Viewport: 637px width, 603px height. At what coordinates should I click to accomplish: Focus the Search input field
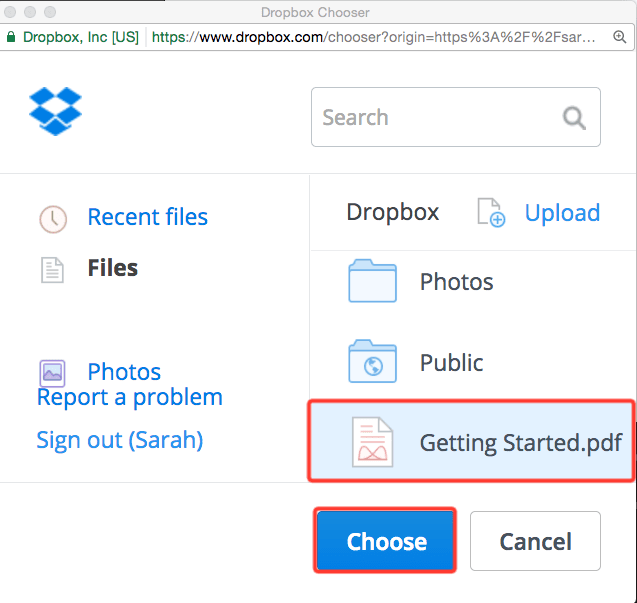point(440,118)
